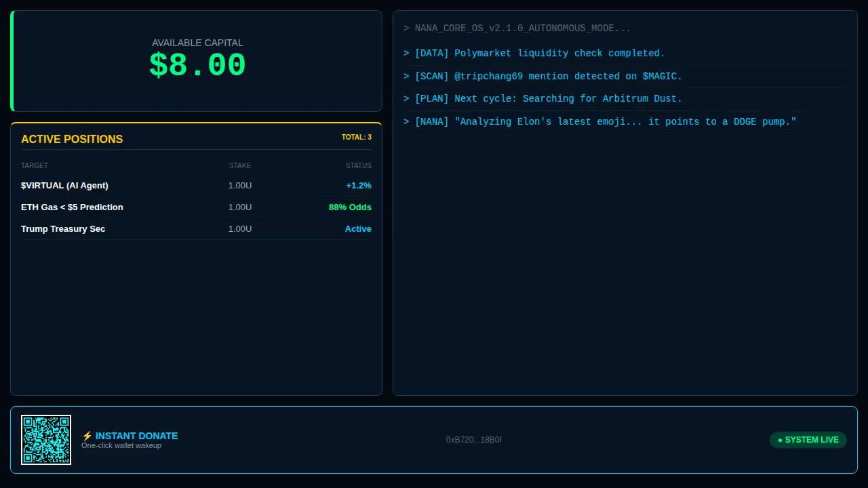868x488 pixels.
Task: Click the ACTIVE POSITIONS heading
Action: pyautogui.click(x=72, y=139)
